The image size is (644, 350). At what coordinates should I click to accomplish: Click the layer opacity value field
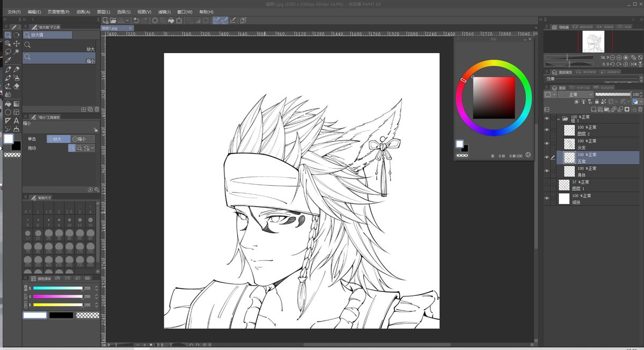coord(636,94)
